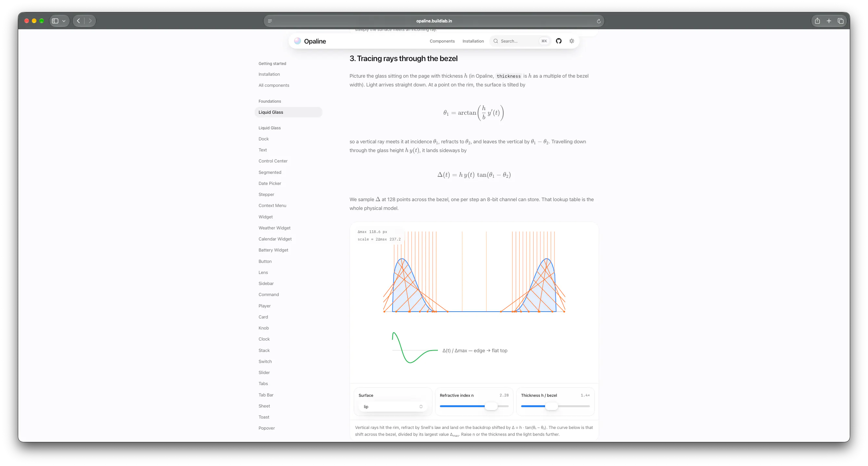Expand the sidebar options chevron in Safari
Screen dimensions: 868x466
tap(64, 21)
